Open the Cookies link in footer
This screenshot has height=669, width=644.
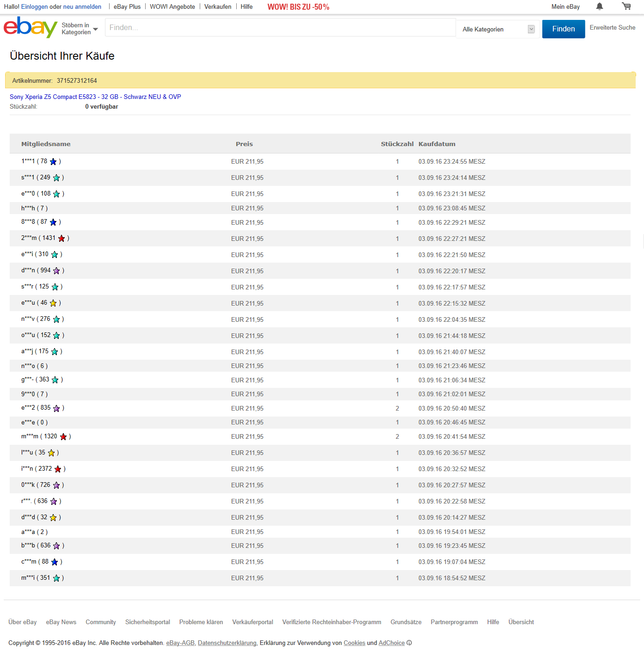coord(354,643)
